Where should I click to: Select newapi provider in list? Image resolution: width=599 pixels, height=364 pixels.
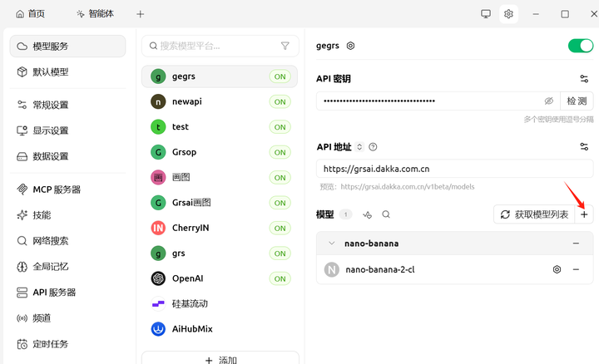point(220,102)
